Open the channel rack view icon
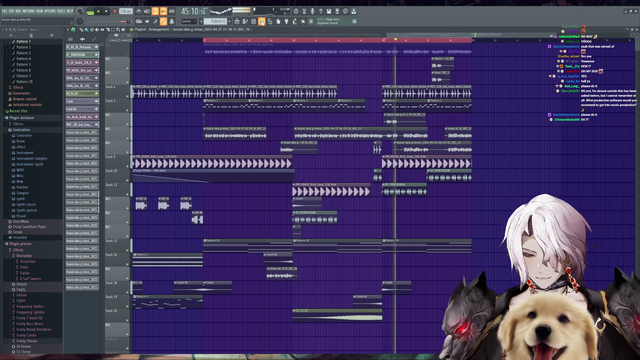Screen dimensions: 640x360 (253, 21)
